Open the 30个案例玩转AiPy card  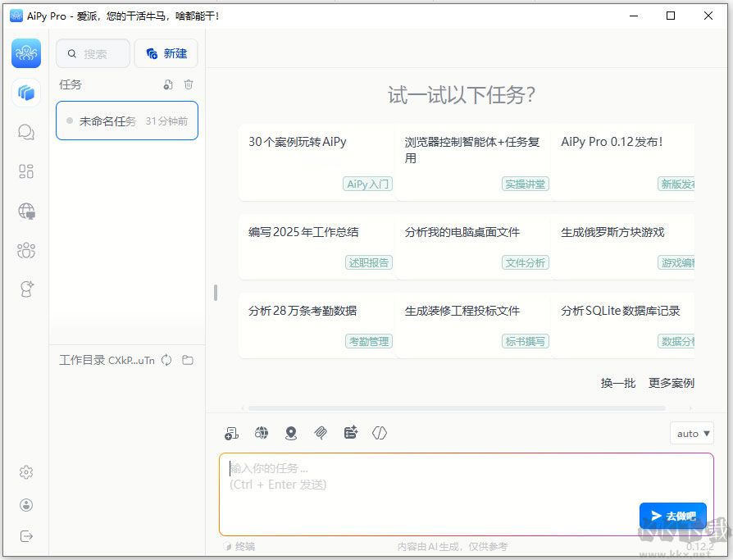317,162
